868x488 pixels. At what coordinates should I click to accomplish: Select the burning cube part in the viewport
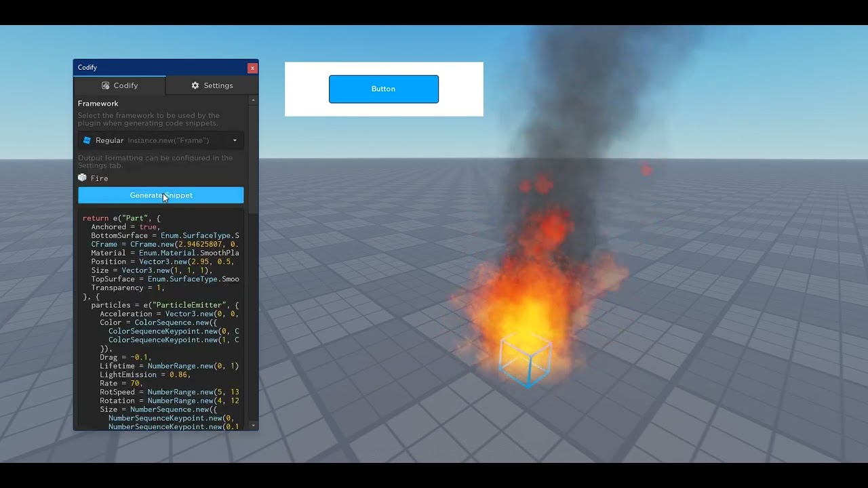[526, 359]
